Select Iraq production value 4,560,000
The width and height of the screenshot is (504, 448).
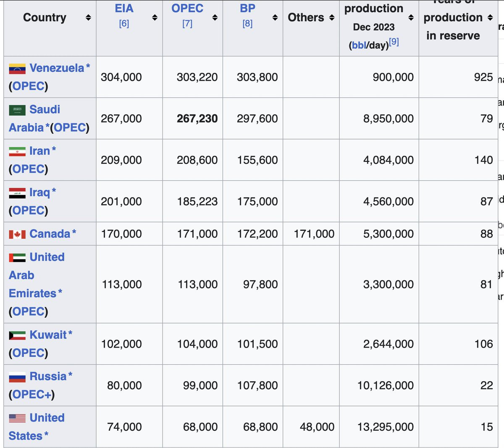coord(388,201)
